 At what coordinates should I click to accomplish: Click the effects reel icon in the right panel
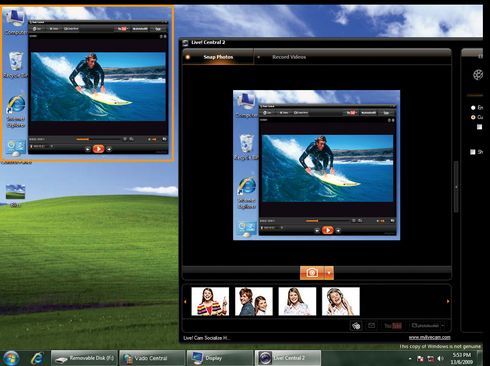(x=478, y=74)
